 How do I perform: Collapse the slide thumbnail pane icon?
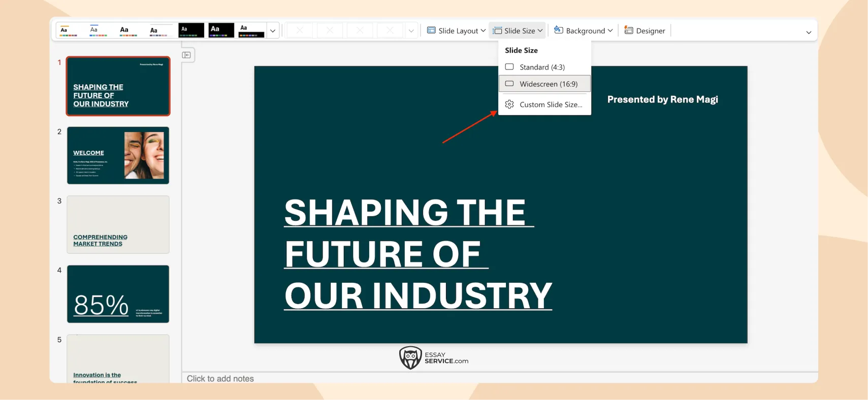[x=186, y=55]
